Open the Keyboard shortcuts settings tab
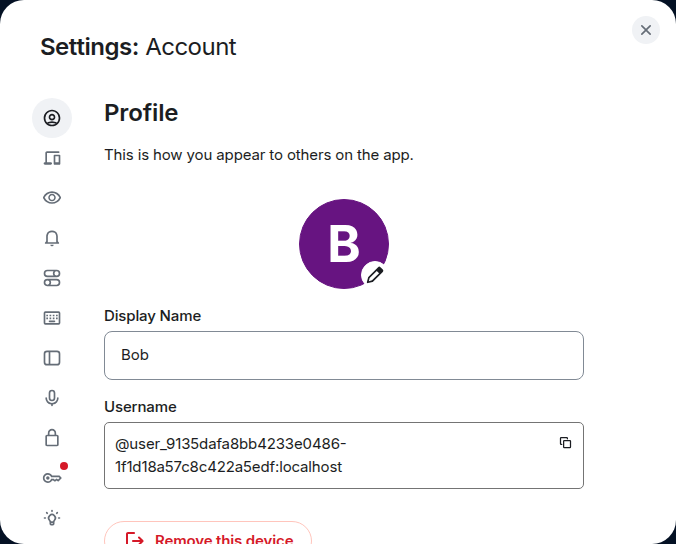 (x=52, y=318)
